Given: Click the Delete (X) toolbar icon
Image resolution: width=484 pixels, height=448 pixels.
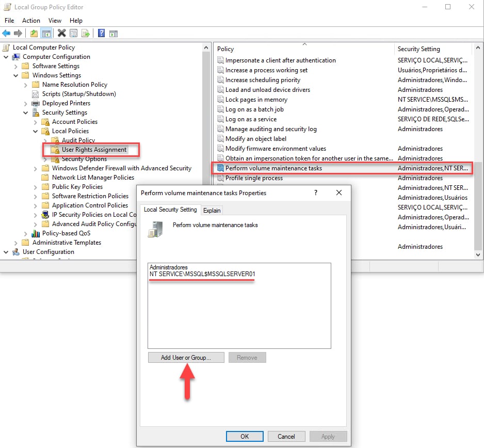Looking at the screenshot, I should coord(62,33).
